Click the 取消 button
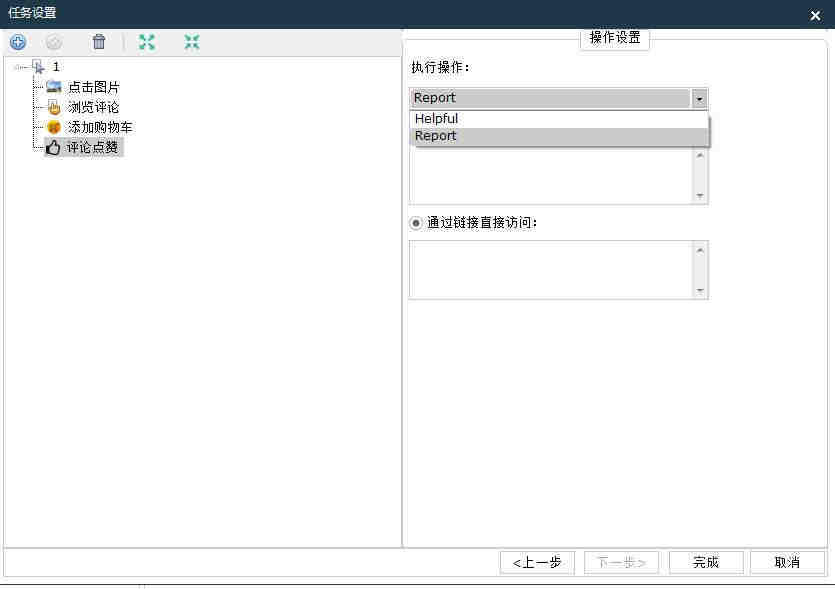835x589 pixels. pos(787,562)
